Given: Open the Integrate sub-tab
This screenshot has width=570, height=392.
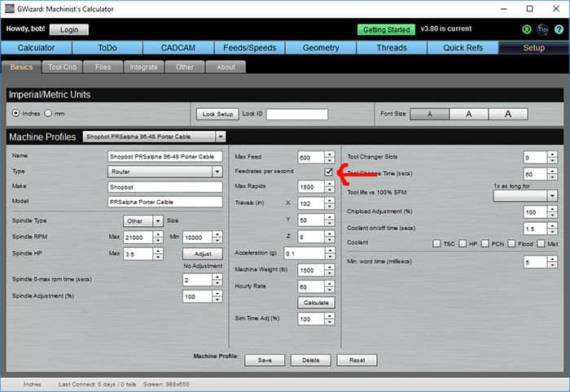Looking at the screenshot, I should 143,68.
